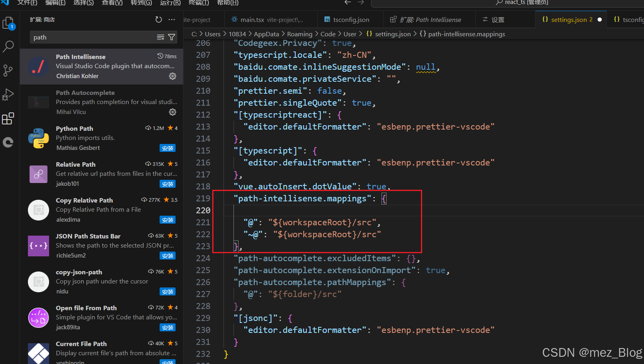Open the extension filter funnel
Image resolution: width=644 pixels, height=364 pixels.
(x=172, y=37)
